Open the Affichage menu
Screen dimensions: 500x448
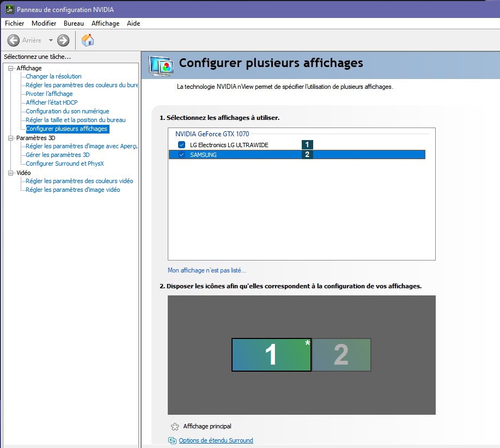[x=105, y=23]
